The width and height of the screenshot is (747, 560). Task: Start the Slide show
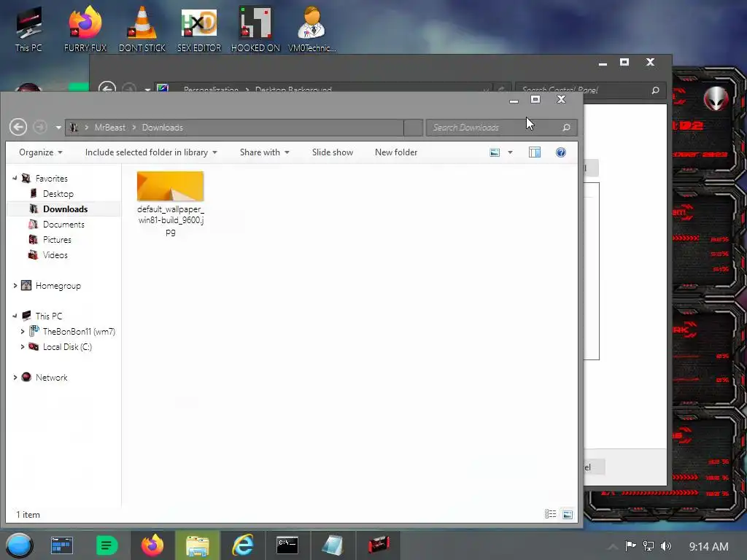tap(333, 152)
